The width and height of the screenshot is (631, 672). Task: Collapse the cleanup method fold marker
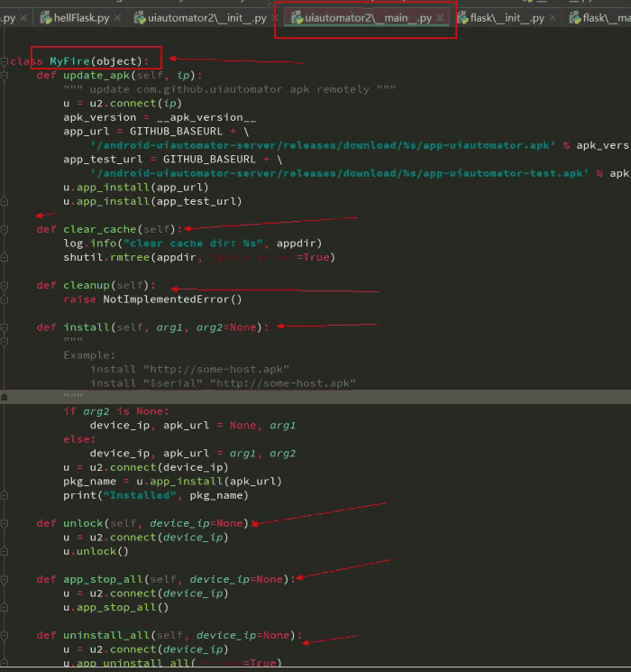(x=5, y=285)
